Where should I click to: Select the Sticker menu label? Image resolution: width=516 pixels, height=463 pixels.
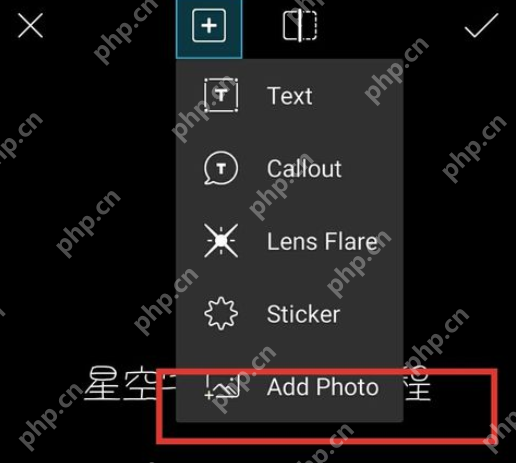pos(303,314)
